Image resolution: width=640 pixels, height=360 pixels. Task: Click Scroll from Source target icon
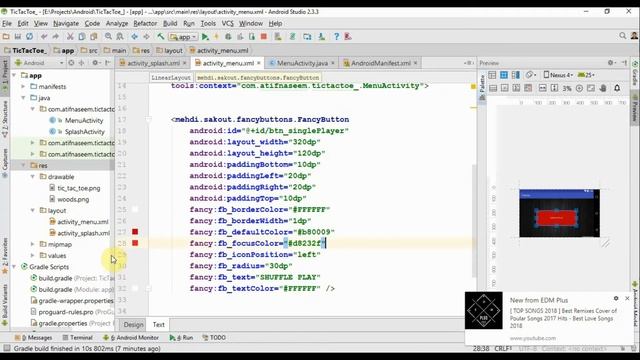tap(71, 63)
